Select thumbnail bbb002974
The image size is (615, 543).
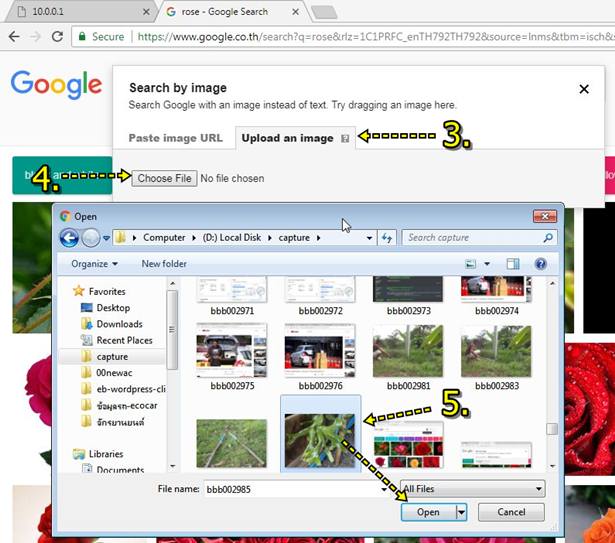pos(497,296)
